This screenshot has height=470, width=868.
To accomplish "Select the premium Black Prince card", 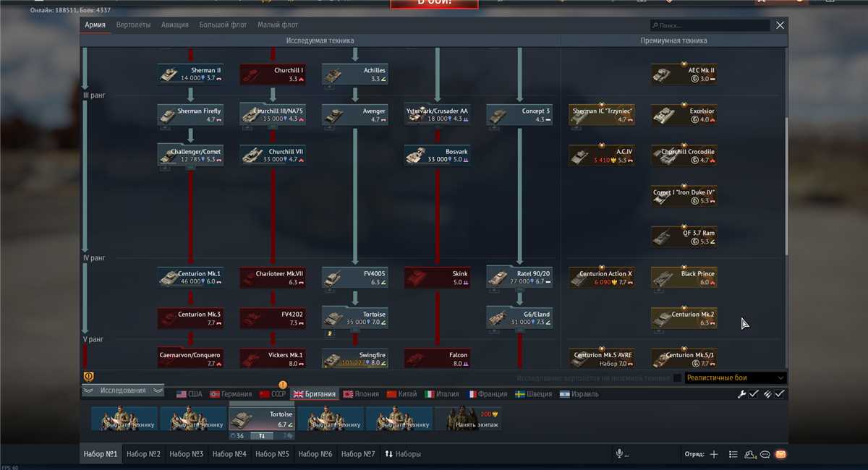I will pyautogui.click(x=684, y=278).
